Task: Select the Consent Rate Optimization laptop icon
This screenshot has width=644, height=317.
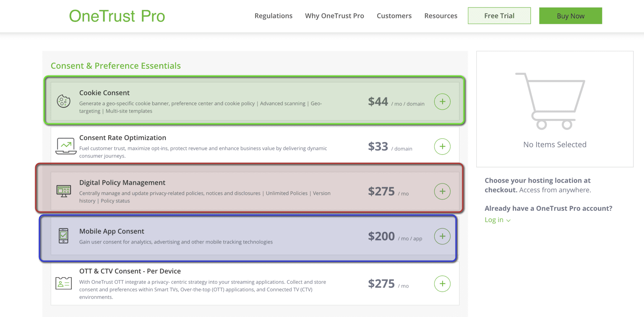Action: (x=65, y=146)
